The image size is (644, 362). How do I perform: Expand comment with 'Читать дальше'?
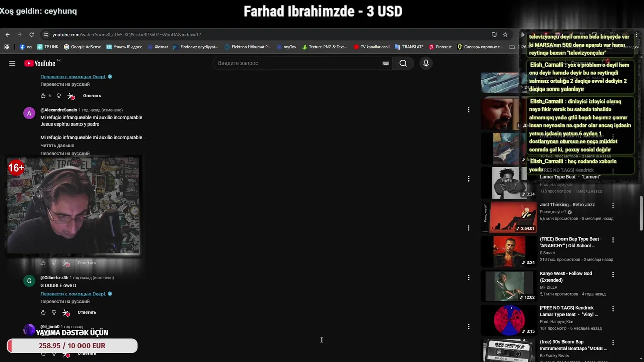click(x=57, y=145)
